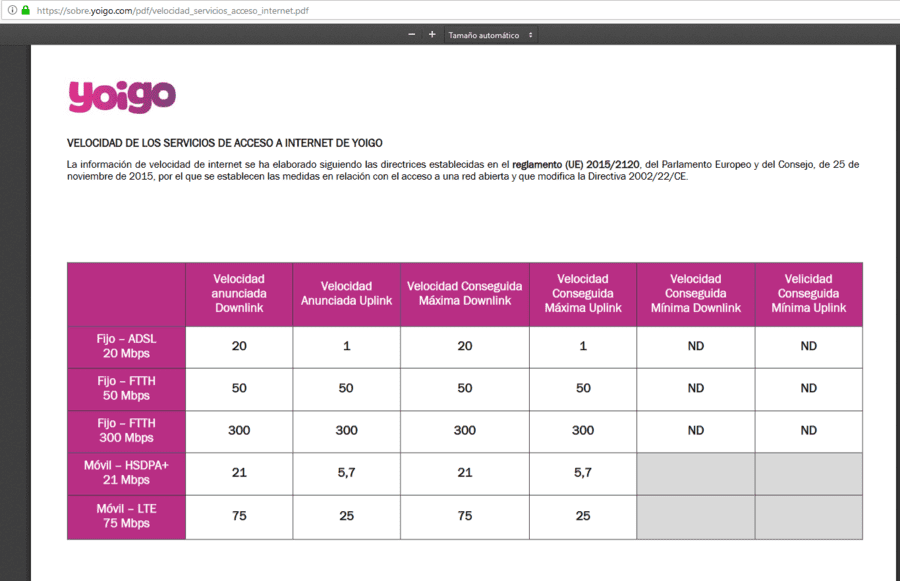Select Velicidad Conseguida Mínima Uplink header
The width and height of the screenshot is (900, 581).
[808, 294]
